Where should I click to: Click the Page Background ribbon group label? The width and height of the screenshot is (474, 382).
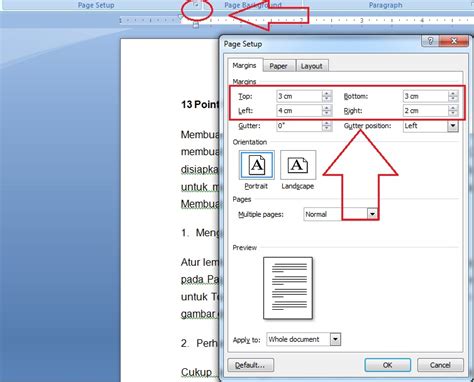tap(253, 5)
